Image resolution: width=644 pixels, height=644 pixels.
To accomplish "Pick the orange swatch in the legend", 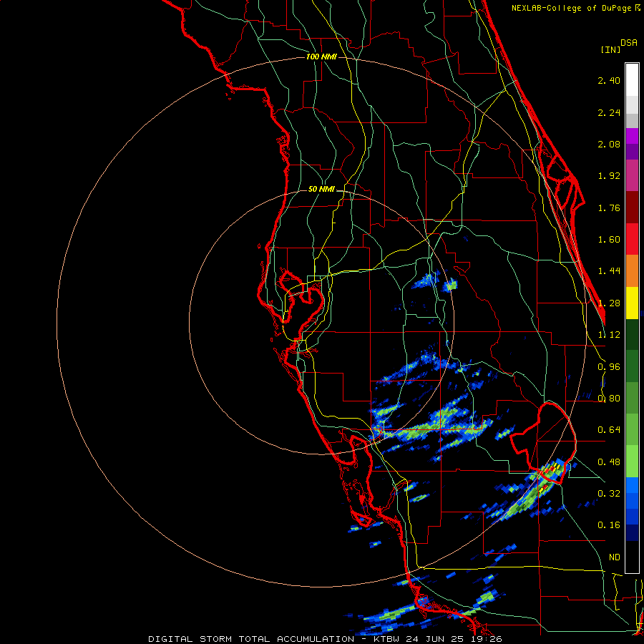I will pyautogui.click(x=632, y=271).
